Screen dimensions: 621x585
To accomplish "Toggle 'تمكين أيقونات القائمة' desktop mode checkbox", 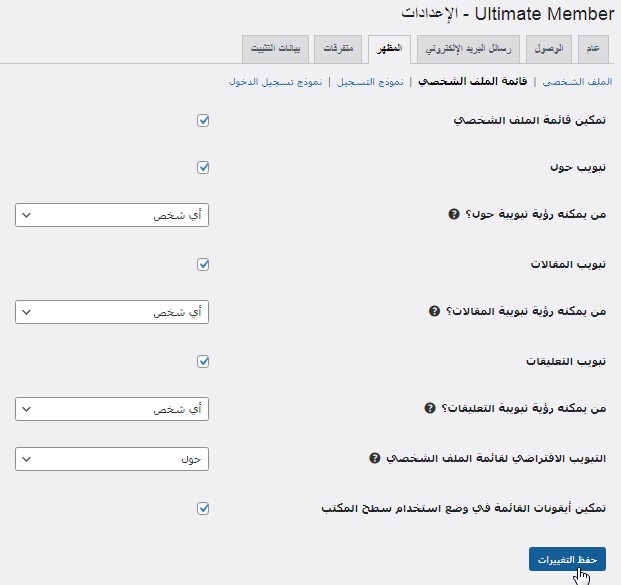I will 203,509.
